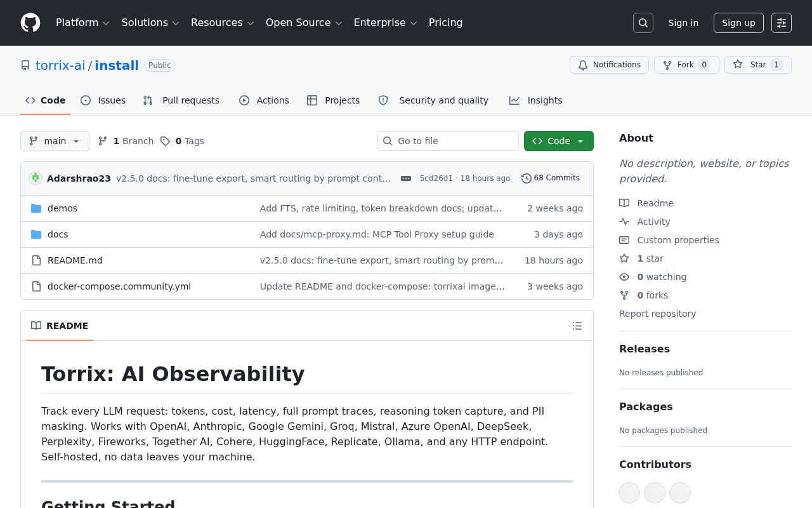This screenshot has width=812, height=508.
Task: Open the Packages heading link
Action: (646, 406)
